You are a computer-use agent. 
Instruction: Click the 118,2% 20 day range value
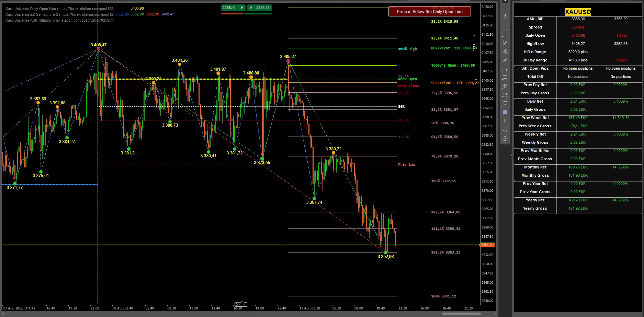click(621, 60)
